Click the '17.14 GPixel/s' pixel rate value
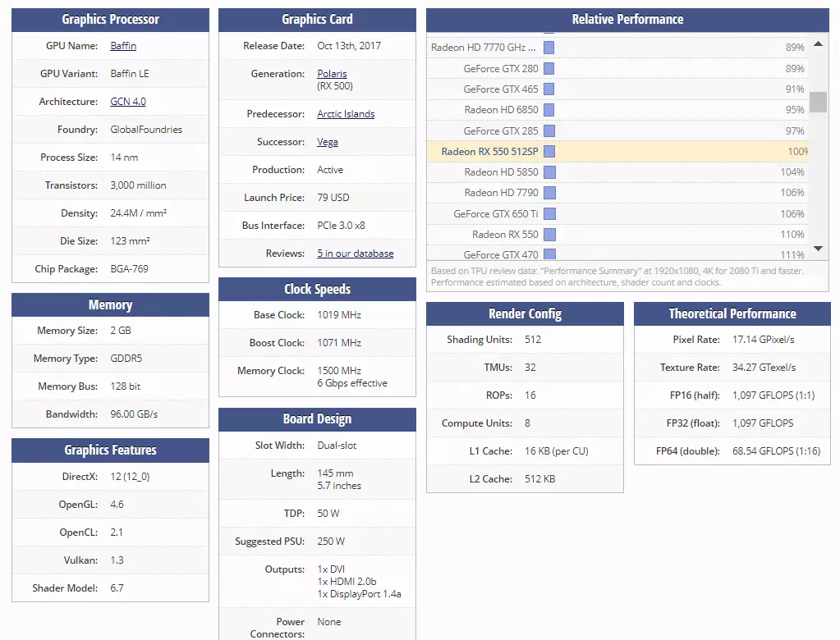840x640 pixels. tap(764, 340)
